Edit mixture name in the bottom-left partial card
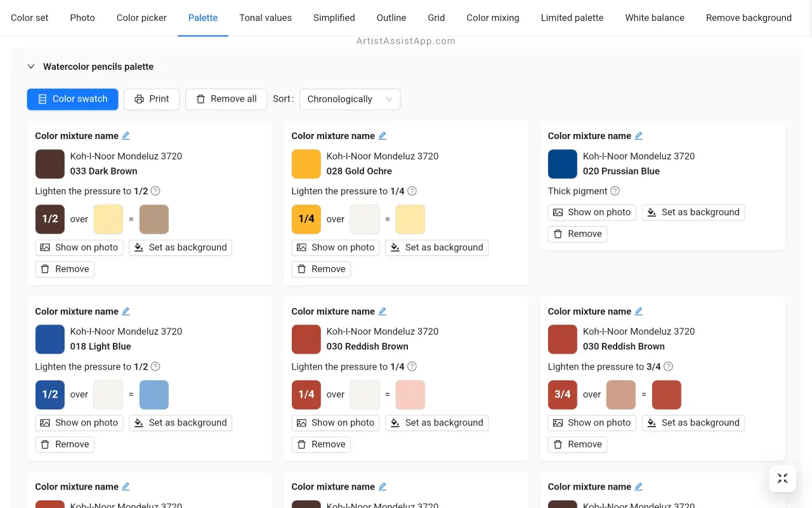This screenshot has height=508, width=812. pos(126,486)
